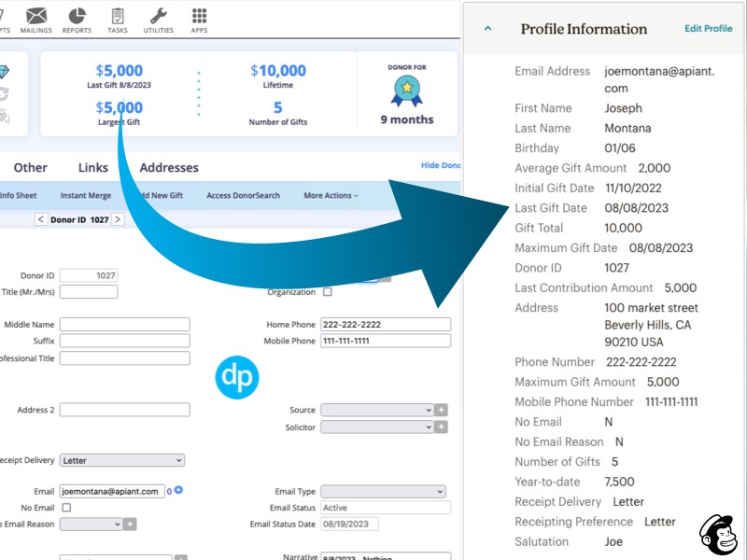This screenshot has width=747, height=560.
Task: Switch to the Links tab
Action: click(93, 168)
